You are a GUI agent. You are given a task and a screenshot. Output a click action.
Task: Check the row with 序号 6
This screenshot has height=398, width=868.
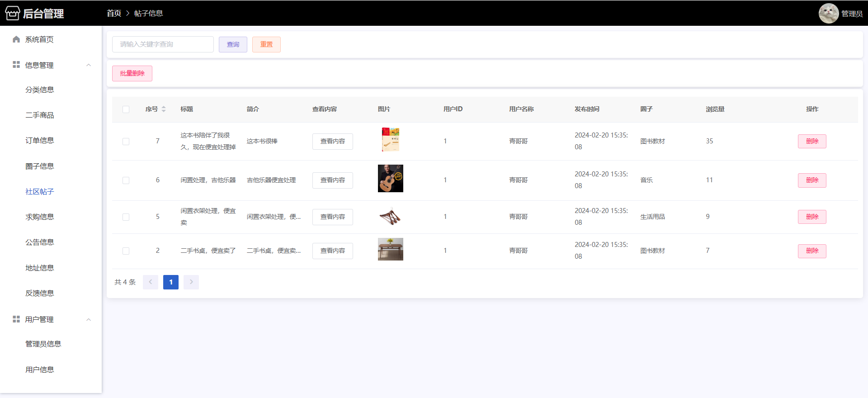click(126, 180)
